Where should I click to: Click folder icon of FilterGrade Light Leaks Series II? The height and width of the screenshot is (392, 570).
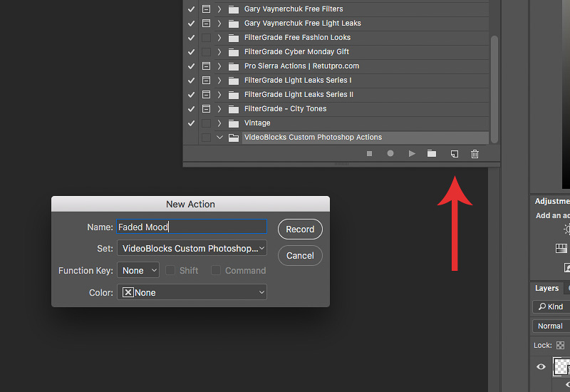(x=234, y=95)
